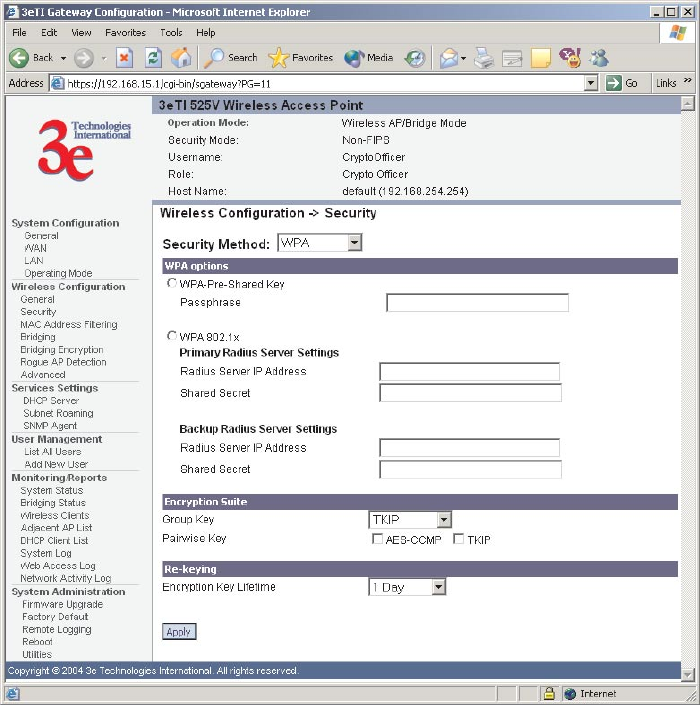Refresh the page using green arrows icon

point(153,58)
